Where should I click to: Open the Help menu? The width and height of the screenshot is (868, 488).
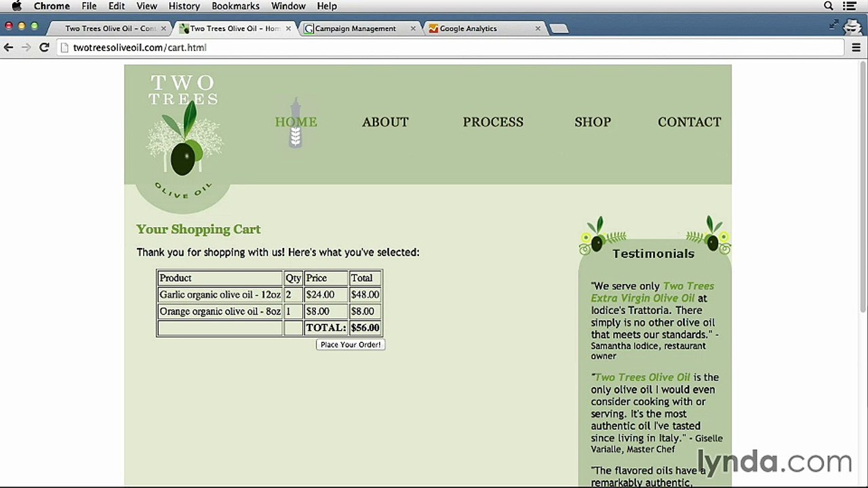[x=327, y=6]
